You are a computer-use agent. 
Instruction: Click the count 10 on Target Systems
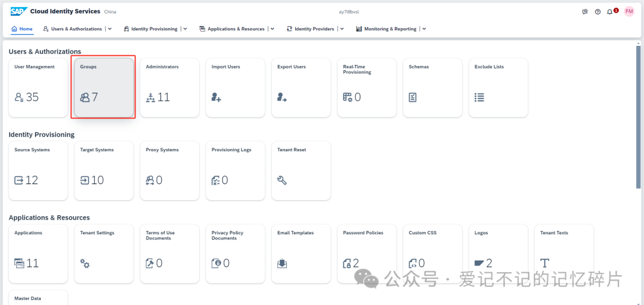97,180
